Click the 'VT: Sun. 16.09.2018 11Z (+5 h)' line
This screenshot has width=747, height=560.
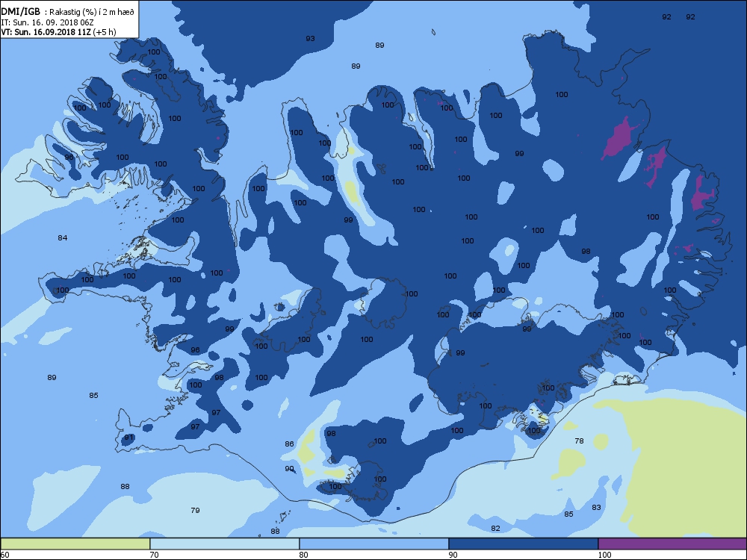pos(58,32)
